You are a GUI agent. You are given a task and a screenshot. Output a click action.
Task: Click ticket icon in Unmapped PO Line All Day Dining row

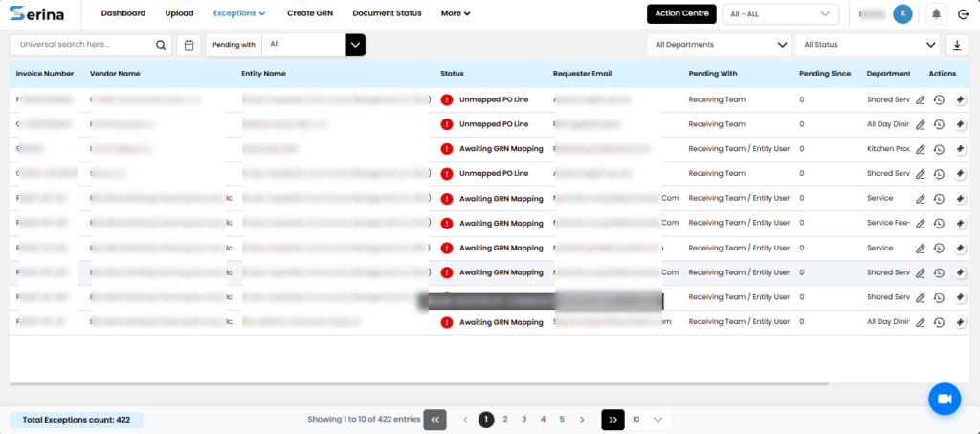tap(961, 125)
